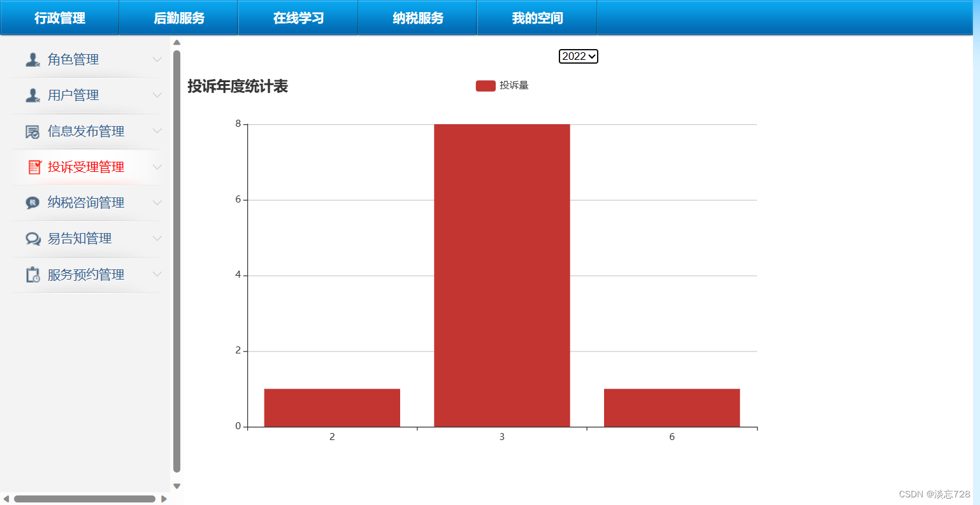Image resolution: width=980 pixels, height=505 pixels.
Task: Open 纳税咨询管理 in the sidebar
Action: pyautogui.click(x=87, y=203)
